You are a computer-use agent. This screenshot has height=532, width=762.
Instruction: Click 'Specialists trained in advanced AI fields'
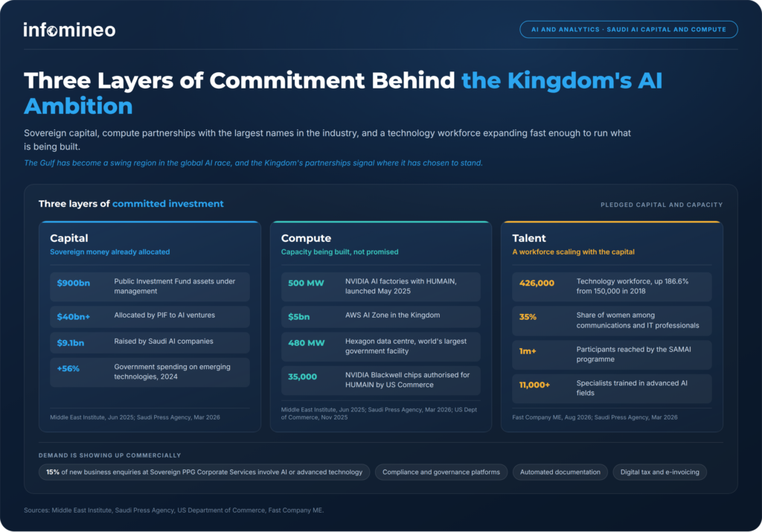pyautogui.click(x=632, y=388)
